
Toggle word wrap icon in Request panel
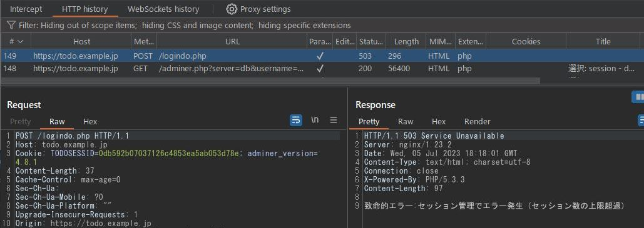click(x=295, y=120)
